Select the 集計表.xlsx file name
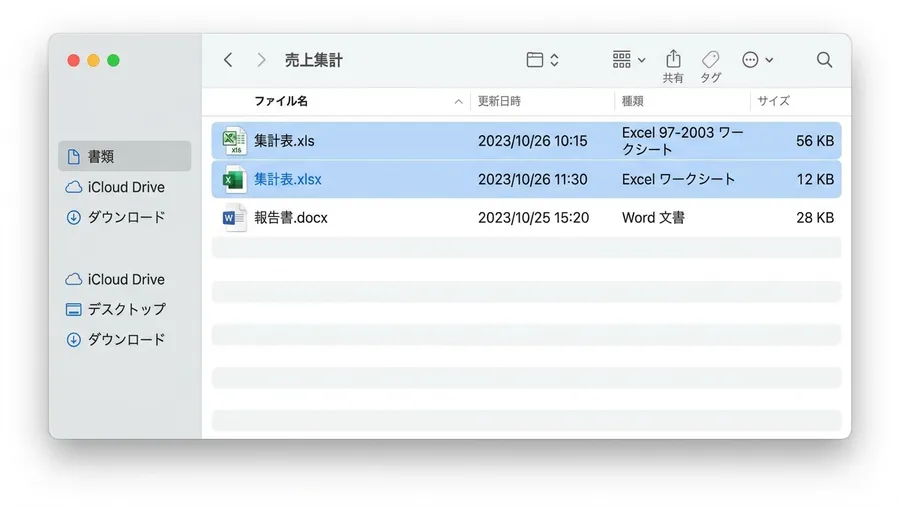Viewport: 900px width, 506px height. [x=288, y=179]
